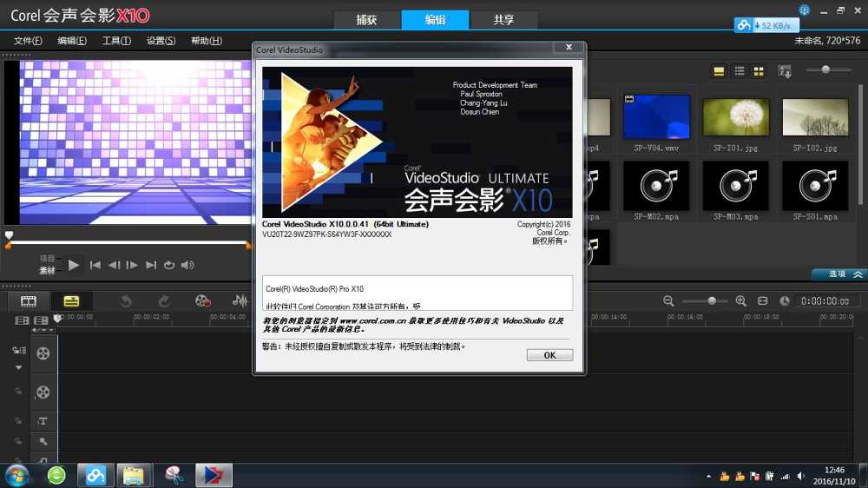Select the SP-M03.mpa audio clip

[x=736, y=186]
